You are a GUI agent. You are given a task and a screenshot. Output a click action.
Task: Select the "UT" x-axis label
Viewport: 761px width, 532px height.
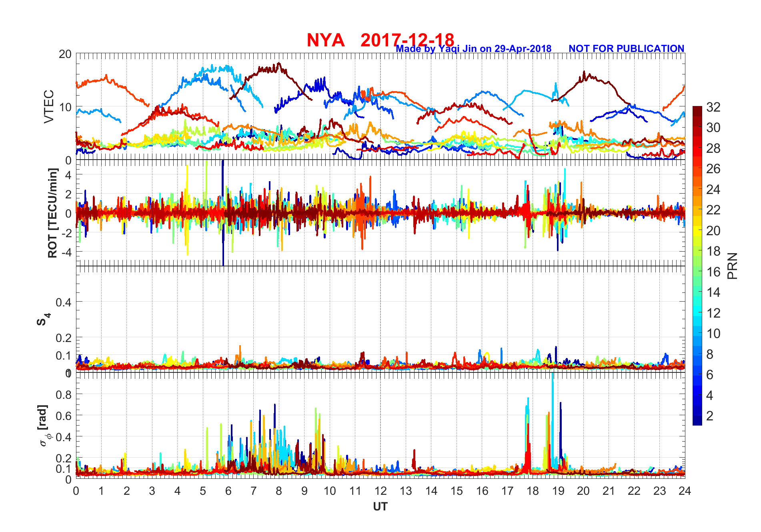tap(380, 507)
